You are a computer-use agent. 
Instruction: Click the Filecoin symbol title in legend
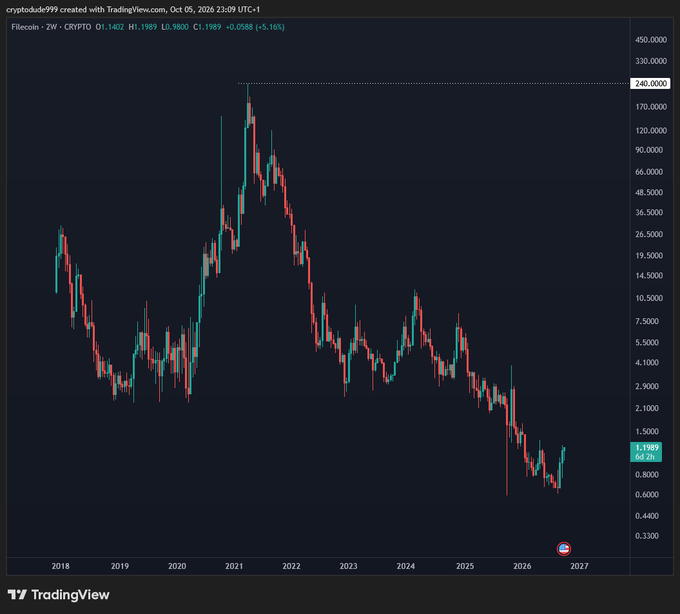[x=25, y=27]
